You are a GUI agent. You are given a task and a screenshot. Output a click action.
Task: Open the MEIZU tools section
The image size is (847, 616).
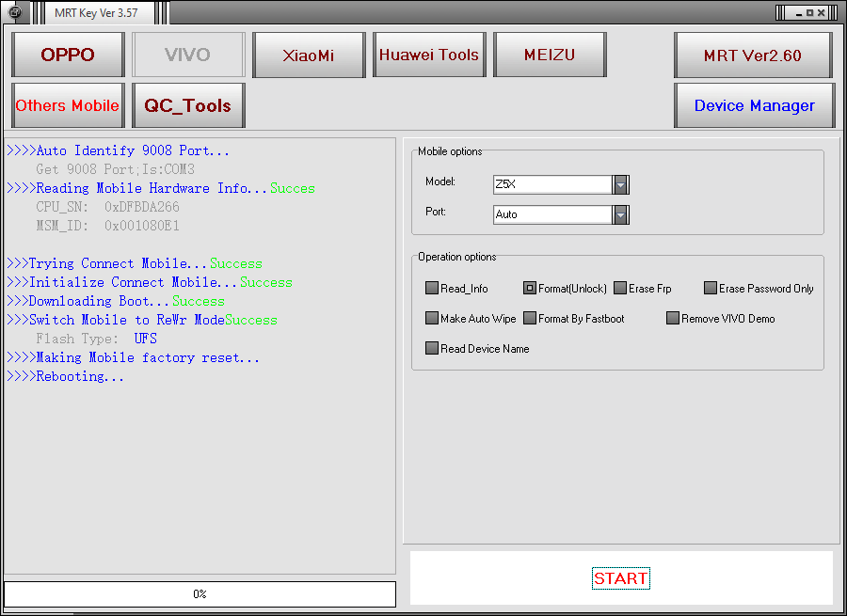[550, 55]
